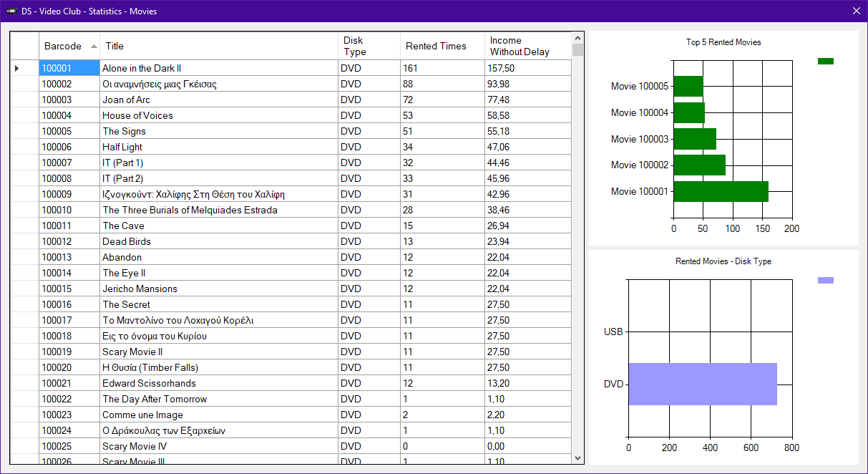Close the Statistics - Movies window
Screen dimensions: 868x474
(857, 11)
